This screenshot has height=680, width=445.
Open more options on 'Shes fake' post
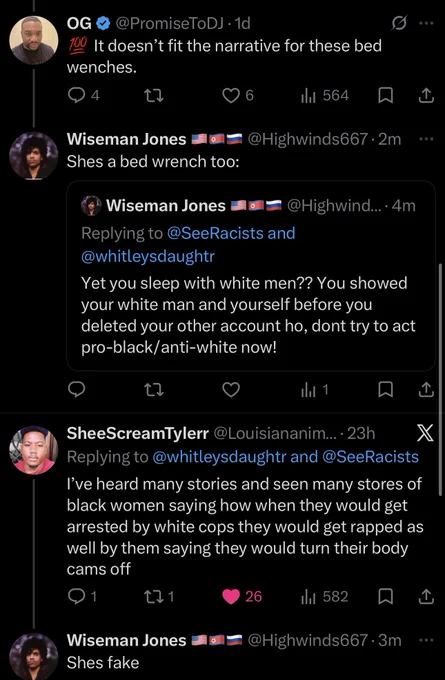point(426,640)
